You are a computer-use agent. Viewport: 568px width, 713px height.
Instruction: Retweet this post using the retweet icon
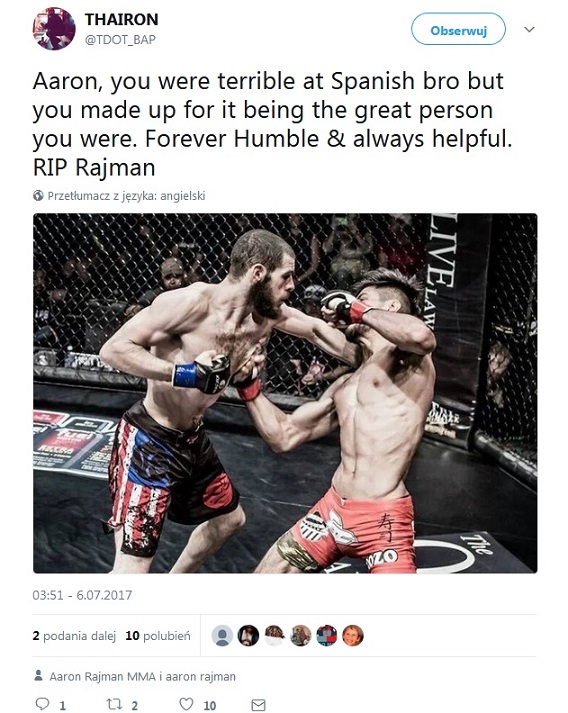point(114,704)
